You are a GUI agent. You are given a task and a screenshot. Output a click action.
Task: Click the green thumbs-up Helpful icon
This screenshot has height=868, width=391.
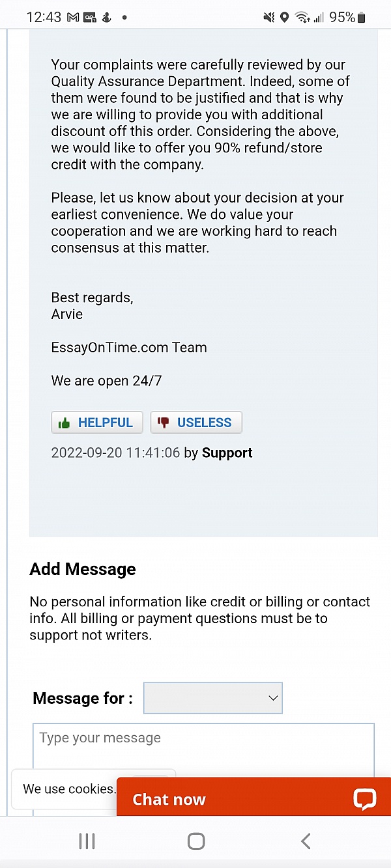(x=64, y=423)
